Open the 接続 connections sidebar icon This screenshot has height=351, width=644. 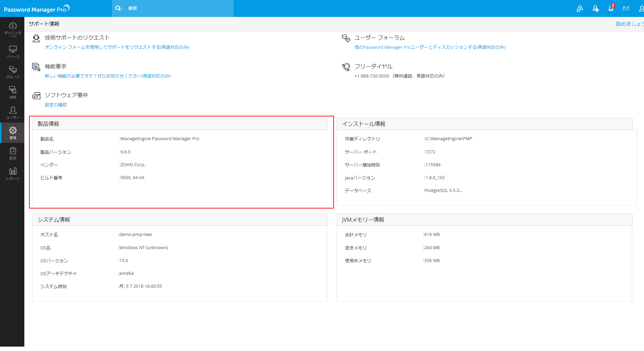click(13, 92)
